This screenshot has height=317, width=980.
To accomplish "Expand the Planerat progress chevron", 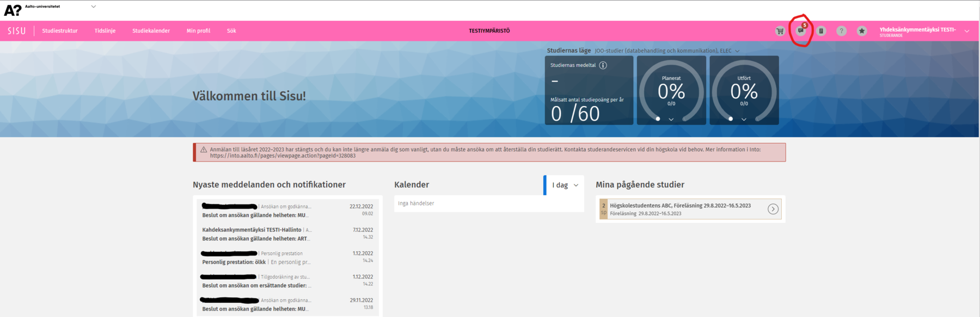I will tap(671, 119).
